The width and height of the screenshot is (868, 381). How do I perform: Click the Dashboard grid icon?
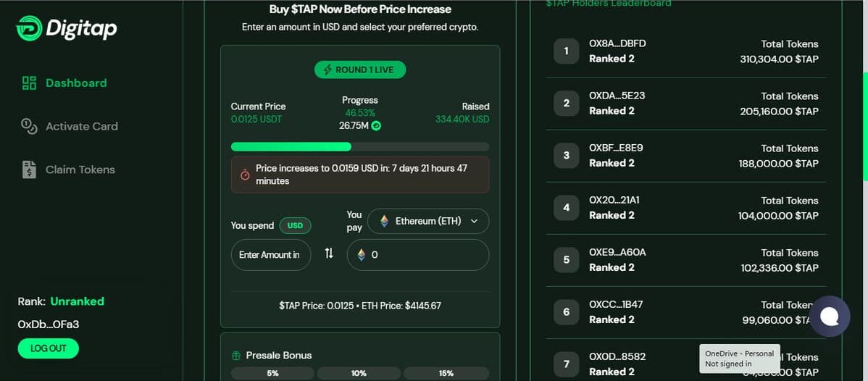pos(29,83)
